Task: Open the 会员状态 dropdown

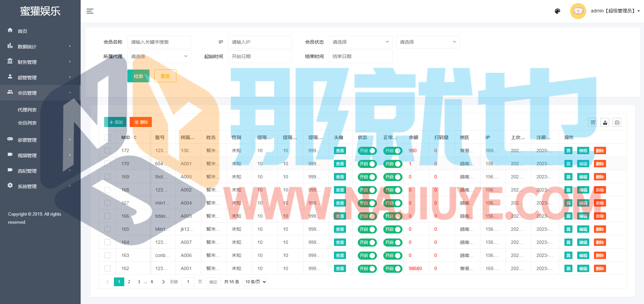Action: pyautogui.click(x=360, y=42)
